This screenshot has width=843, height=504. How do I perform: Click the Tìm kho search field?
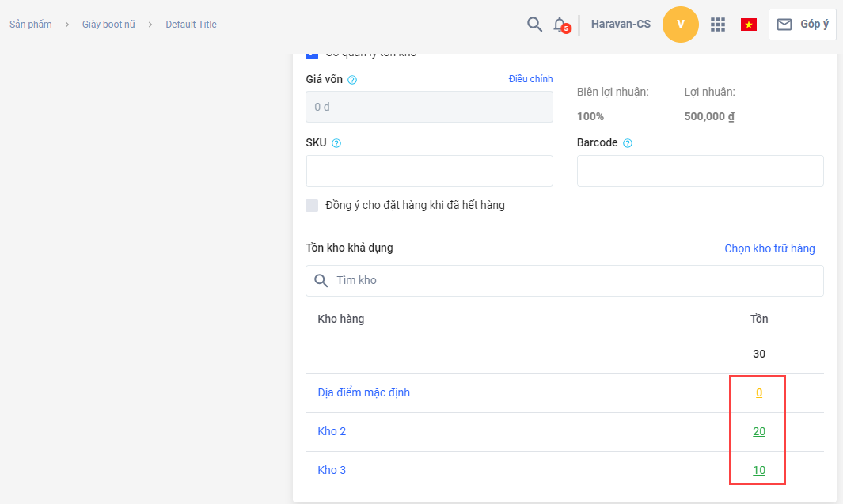570,280
